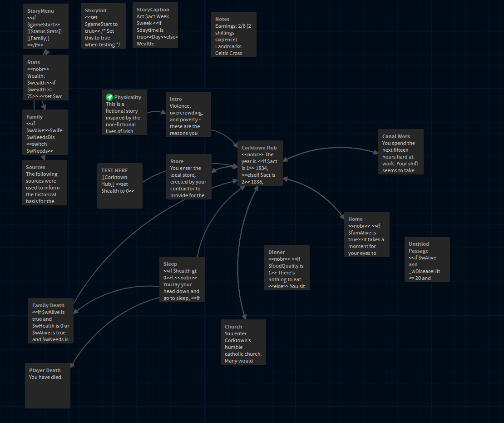This screenshot has height=423, width=504.
Task: Select the StoryInit passage
Action: pos(104,26)
